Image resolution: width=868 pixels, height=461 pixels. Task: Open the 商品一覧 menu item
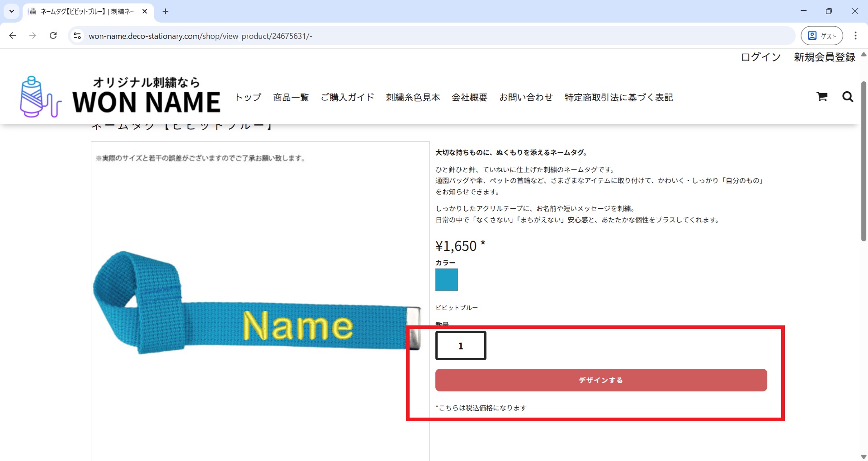[291, 97]
